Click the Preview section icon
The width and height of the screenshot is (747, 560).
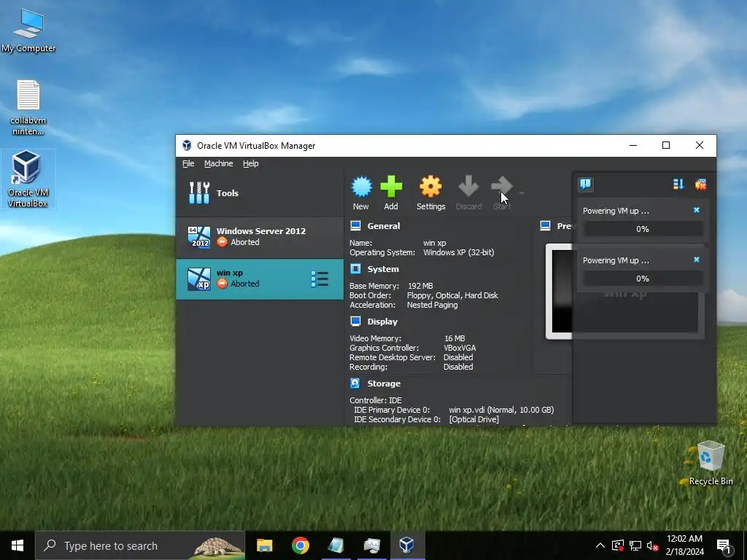[x=546, y=226]
